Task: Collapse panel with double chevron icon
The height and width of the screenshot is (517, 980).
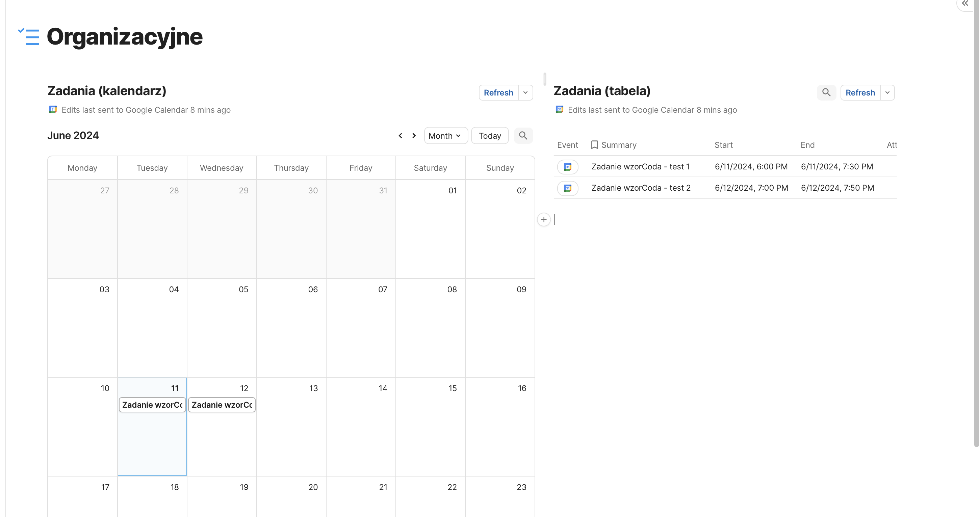Action: [965, 4]
